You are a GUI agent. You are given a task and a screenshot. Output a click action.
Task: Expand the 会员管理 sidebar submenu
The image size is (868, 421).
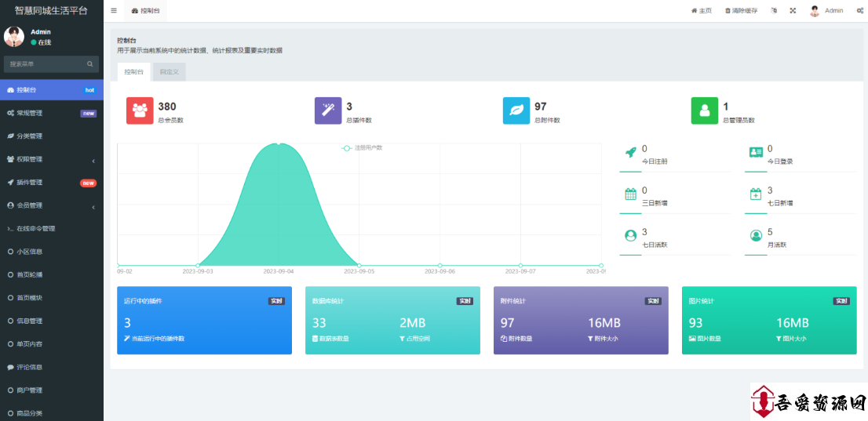pyautogui.click(x=51, y=205)
